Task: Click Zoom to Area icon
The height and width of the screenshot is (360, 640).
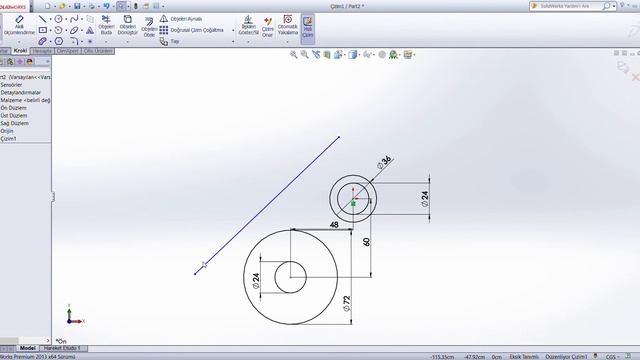Action: pos(304,54)
